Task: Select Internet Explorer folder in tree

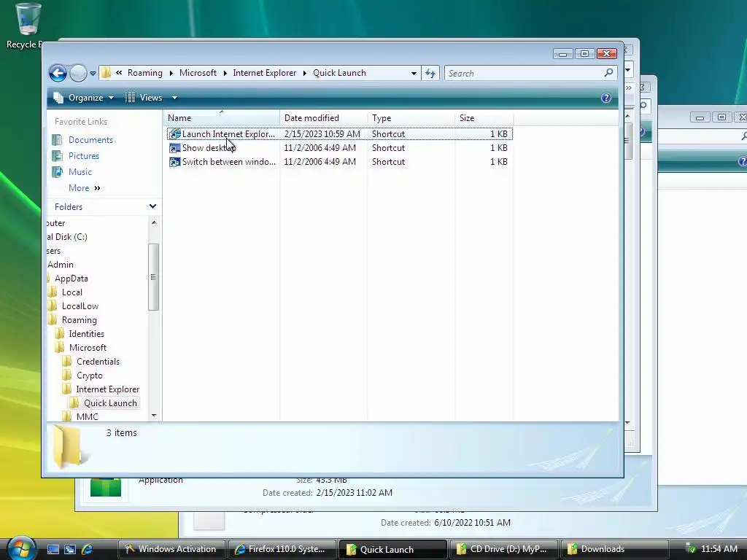Action: tap(107, 389)
